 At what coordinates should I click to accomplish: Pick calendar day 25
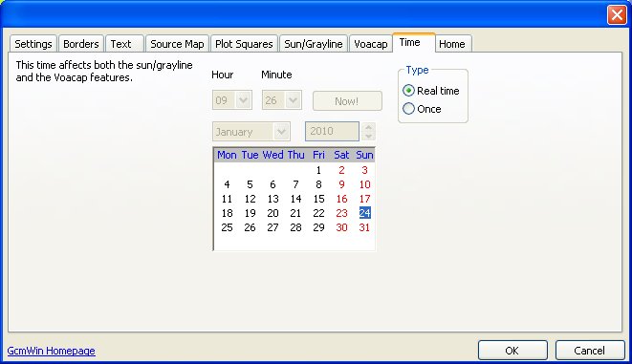click(x=227, y=227)
